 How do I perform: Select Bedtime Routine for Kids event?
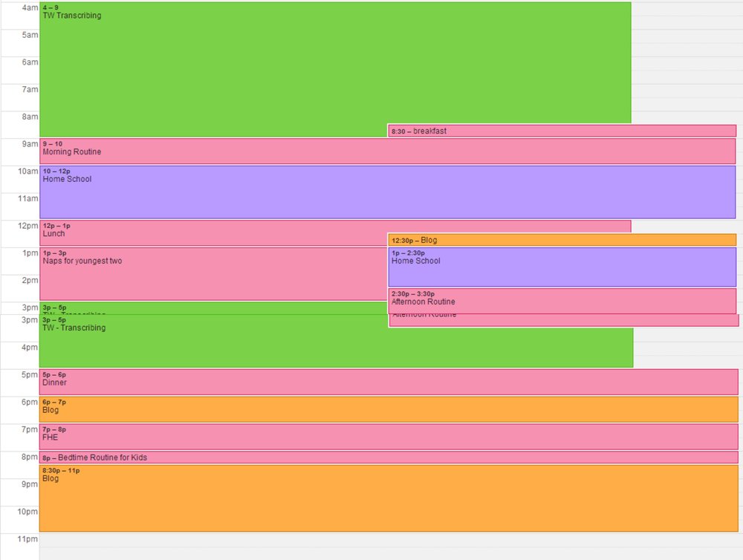tap(388, 458)
